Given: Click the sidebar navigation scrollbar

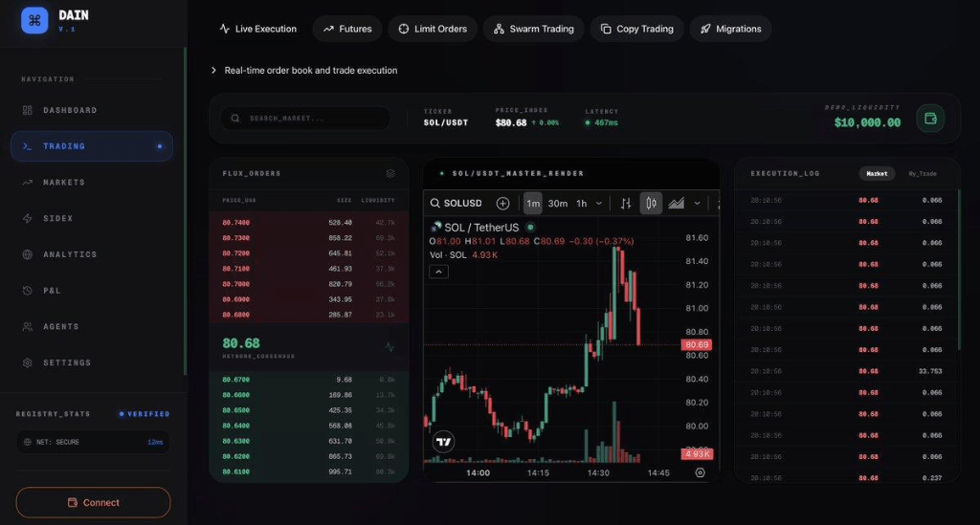Looking at the screenshot, I should (185, 211).
